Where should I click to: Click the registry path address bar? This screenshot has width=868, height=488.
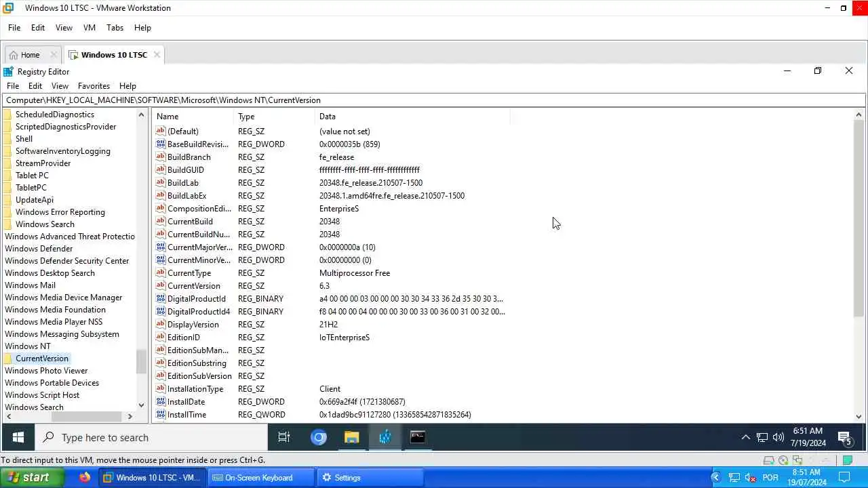tap(434, 100)
